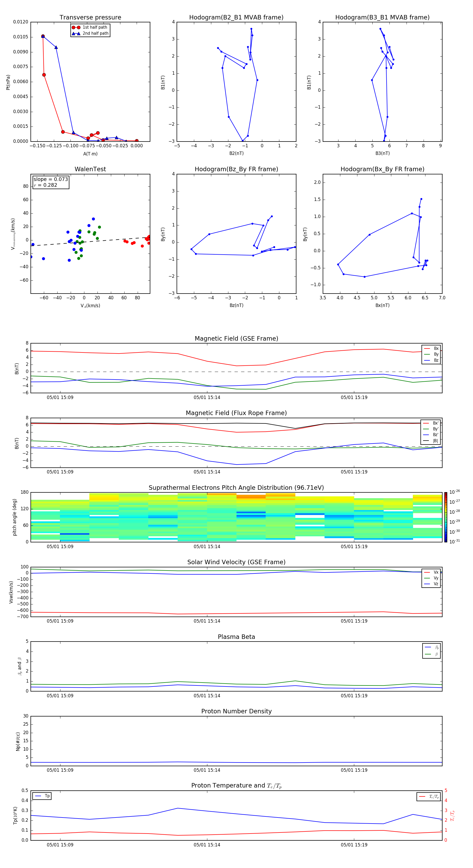Screen dimensions: 473x868
Task: Click "05/01 15:09" tick under GSE magnetic field plot
Action: click(60, 398)
